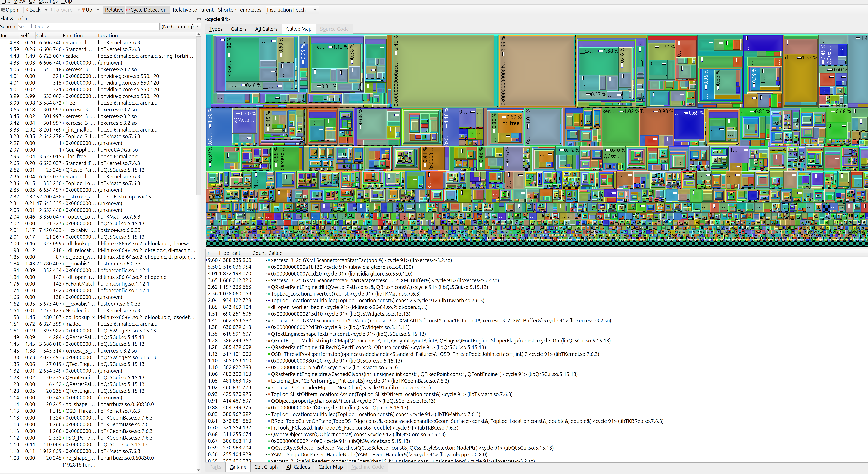The image size is (868, 474).
Task: Sort by the Incl. column header
Action: 6,35
